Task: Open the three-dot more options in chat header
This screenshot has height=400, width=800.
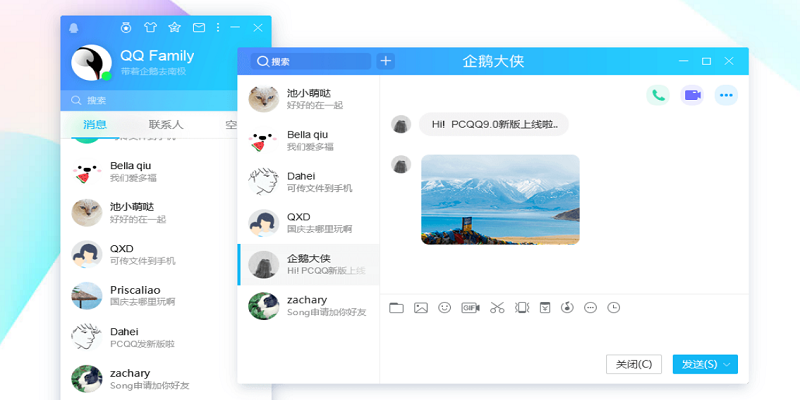Action: (726, 95)
